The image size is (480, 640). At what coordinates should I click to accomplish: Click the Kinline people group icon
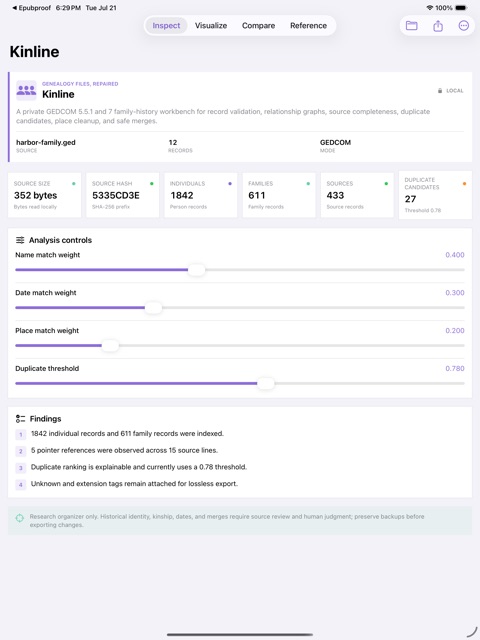click(26, 90)
